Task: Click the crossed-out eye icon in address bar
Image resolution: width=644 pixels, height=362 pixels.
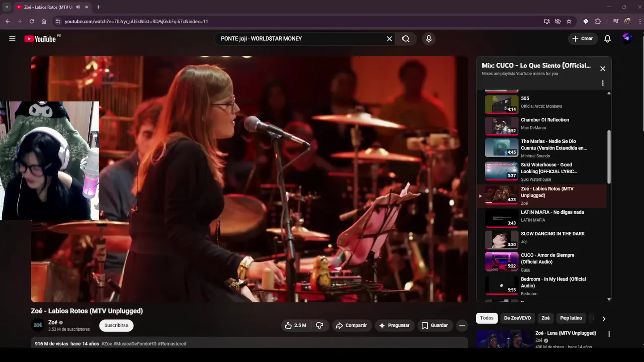Action: point(558,21)
